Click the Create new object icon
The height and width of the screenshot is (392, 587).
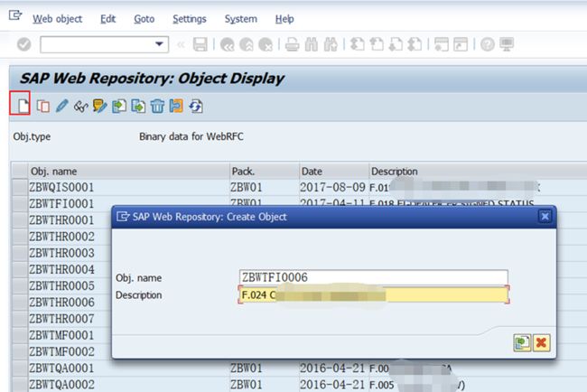point(23,106)
